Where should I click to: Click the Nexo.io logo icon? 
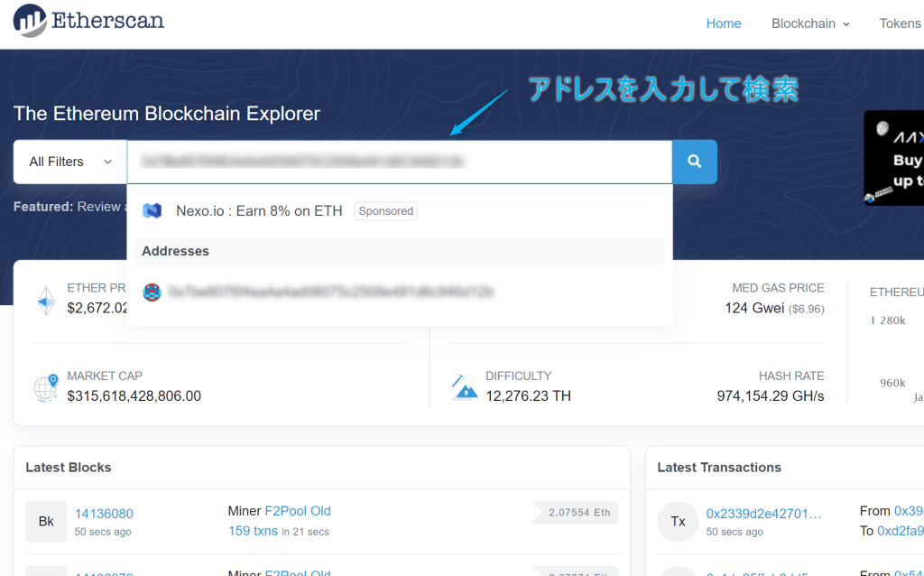point(152,210)
